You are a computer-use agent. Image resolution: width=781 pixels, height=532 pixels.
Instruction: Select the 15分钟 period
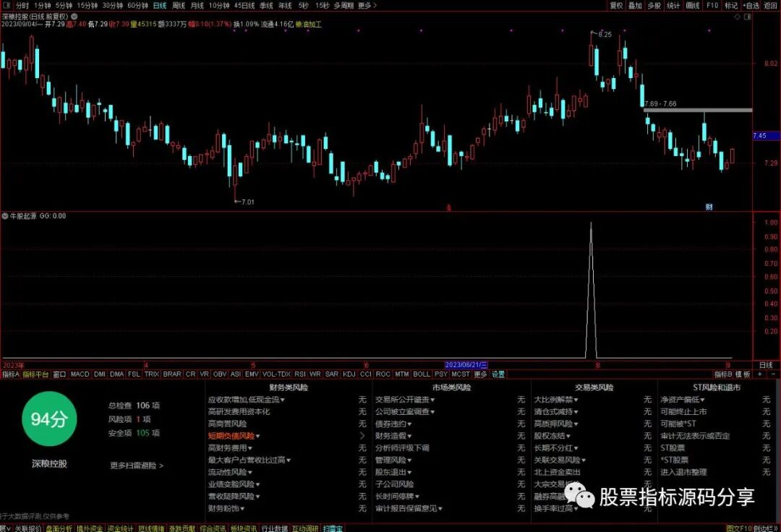pyautogui.click(x=88, y=6)
